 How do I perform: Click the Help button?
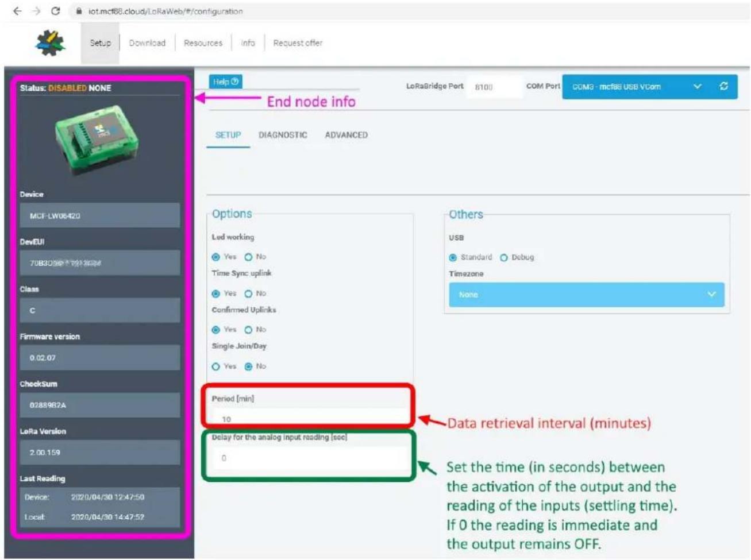[225, 82]
